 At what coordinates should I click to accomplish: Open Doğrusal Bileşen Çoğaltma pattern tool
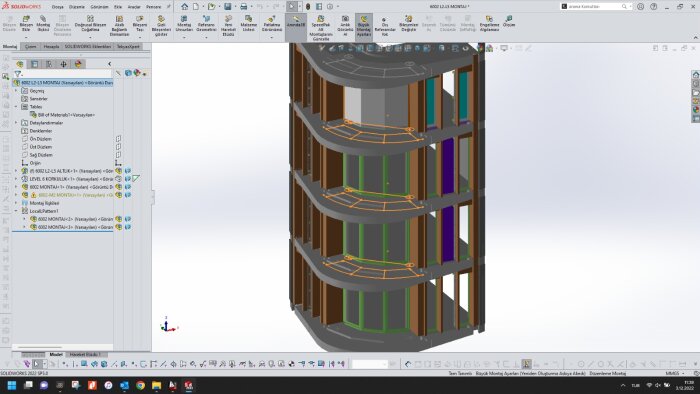coord(90,24)
